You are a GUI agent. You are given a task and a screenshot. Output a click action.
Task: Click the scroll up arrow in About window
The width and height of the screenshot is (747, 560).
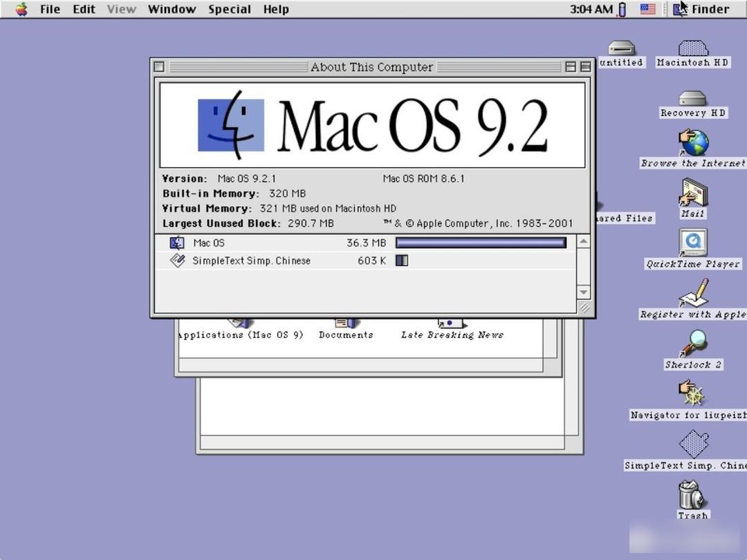tap(584, 241)
